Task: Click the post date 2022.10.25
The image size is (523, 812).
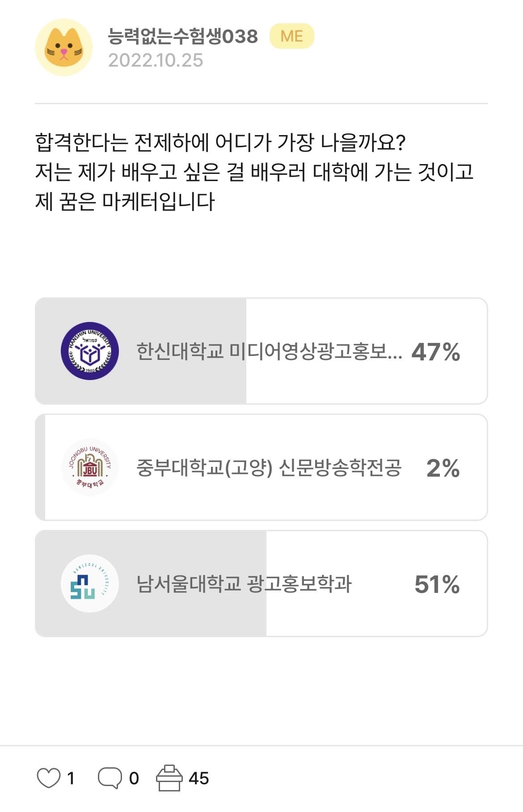Action: [156, 60]
